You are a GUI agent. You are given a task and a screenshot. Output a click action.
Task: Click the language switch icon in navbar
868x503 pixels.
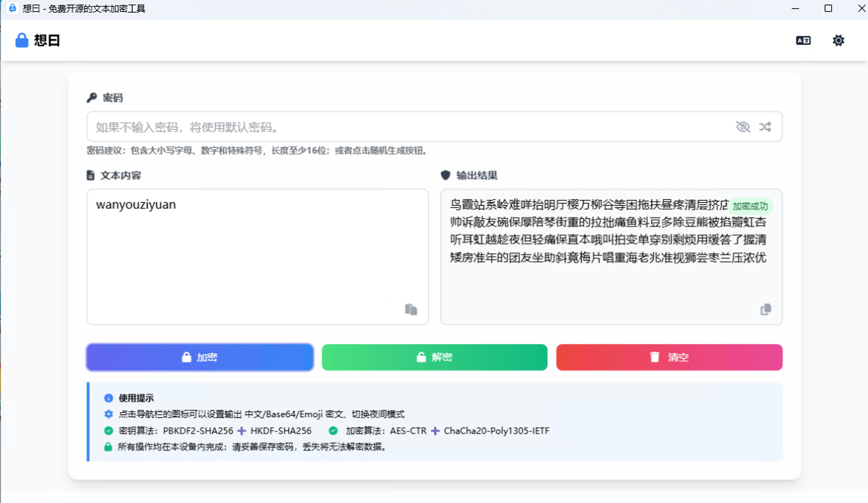(x=803, y=40)
